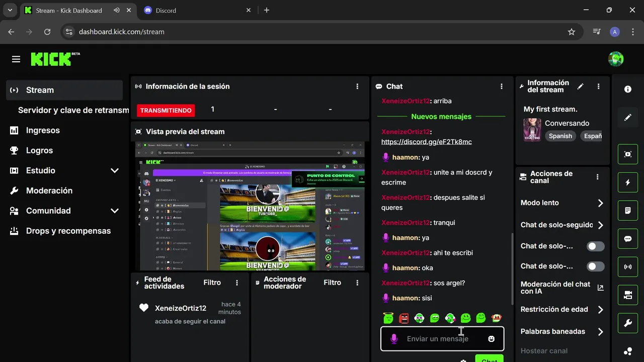644x362 pixels.
Task: Select Stream in the left sidebar
Action: click(64, 90)
